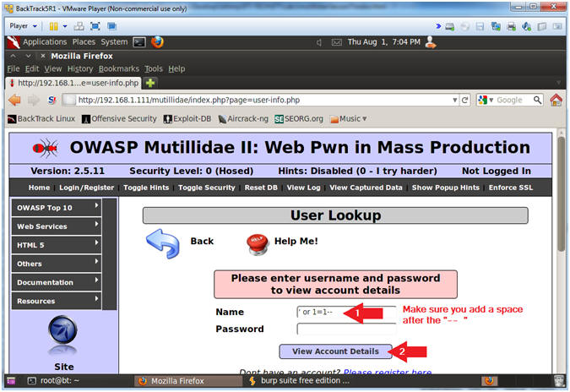570x392 pixels.
Task: Select the user-info.php browser tab
Action: pyautogui.click(x=73, y=84)
